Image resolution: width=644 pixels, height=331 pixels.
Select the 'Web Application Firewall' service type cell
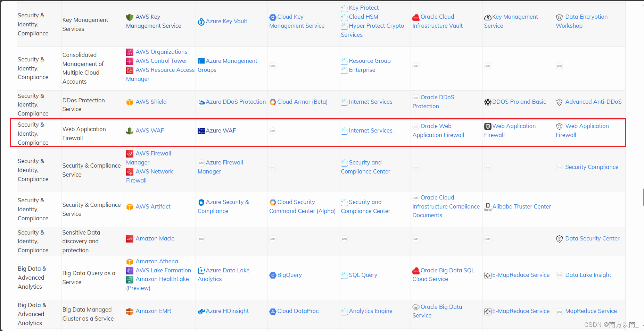click(x=84, y=134)
